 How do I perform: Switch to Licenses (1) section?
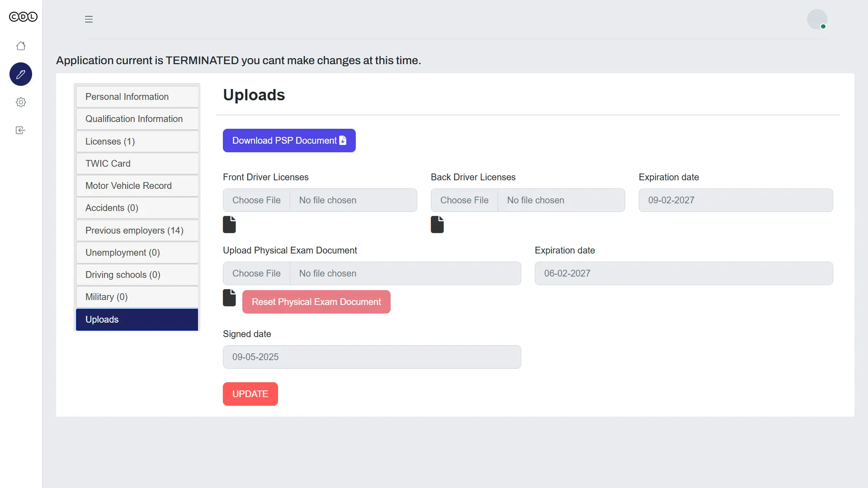point(137,141)
